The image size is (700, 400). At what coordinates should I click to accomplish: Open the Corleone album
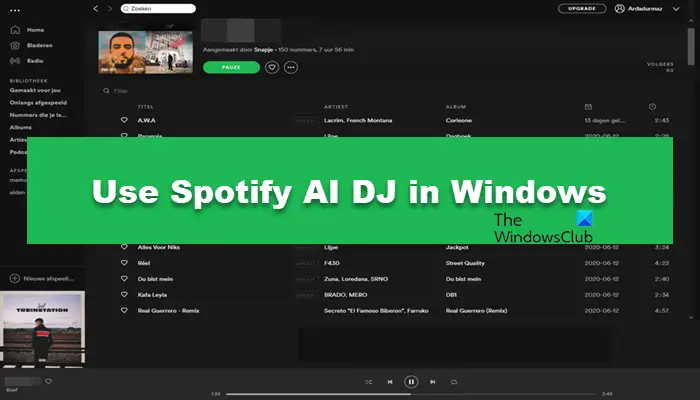coord(458,121)
